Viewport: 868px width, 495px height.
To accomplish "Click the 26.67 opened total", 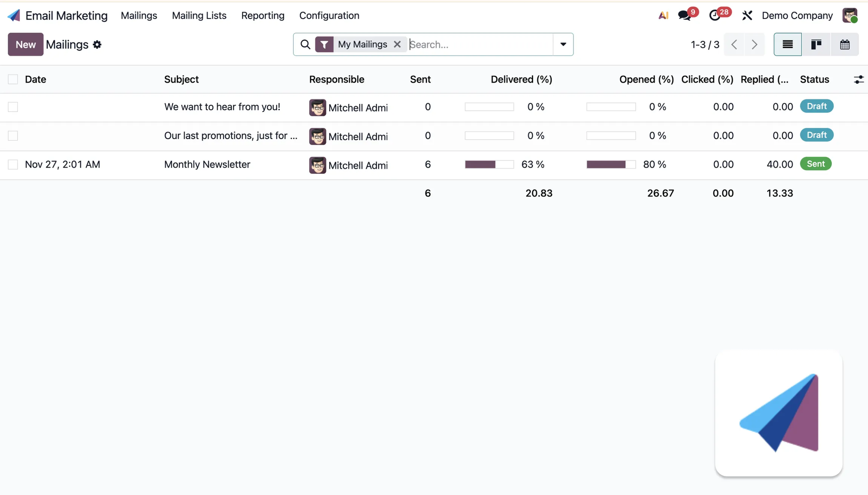I will tap(660, 193).
